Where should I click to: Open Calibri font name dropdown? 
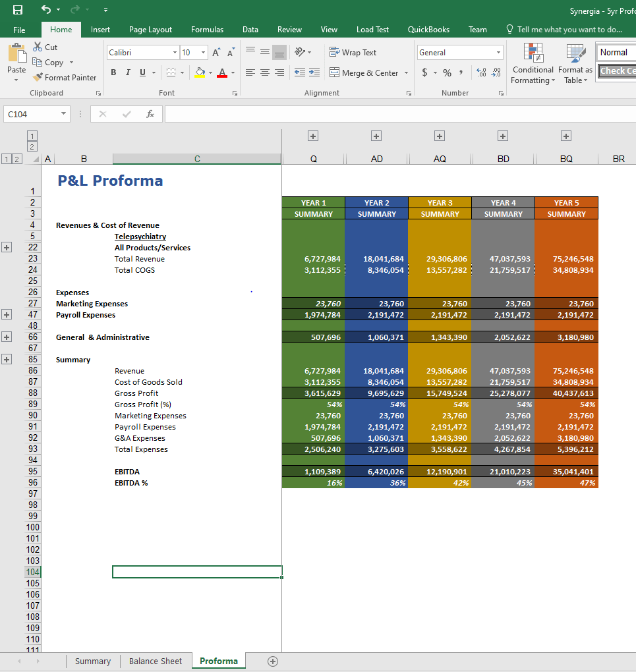pos(175,52)
